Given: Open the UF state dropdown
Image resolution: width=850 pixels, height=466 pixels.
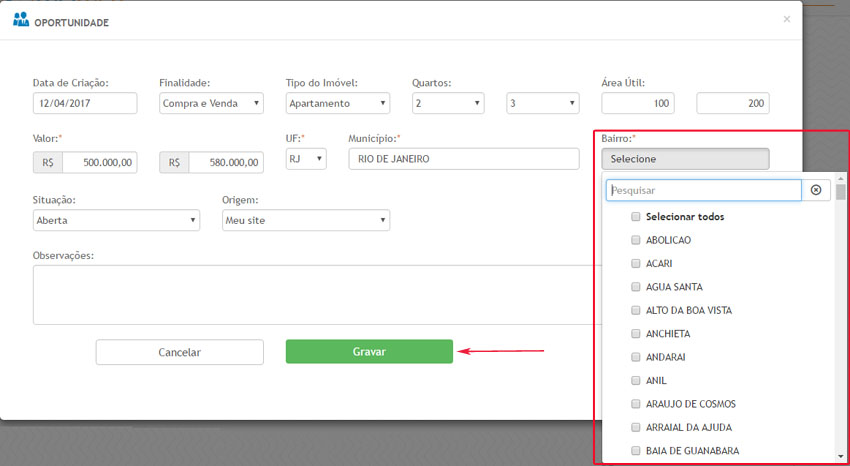Looking at the screenshot, I should 306,159.
